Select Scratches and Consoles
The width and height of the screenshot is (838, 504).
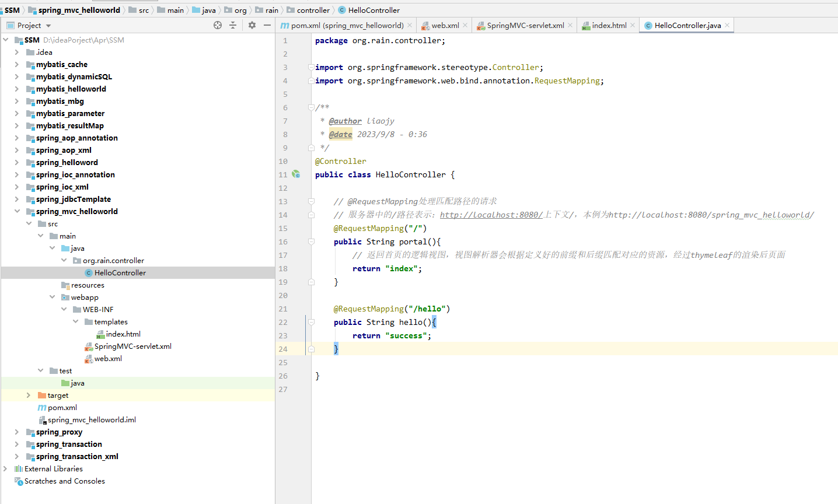60,481
